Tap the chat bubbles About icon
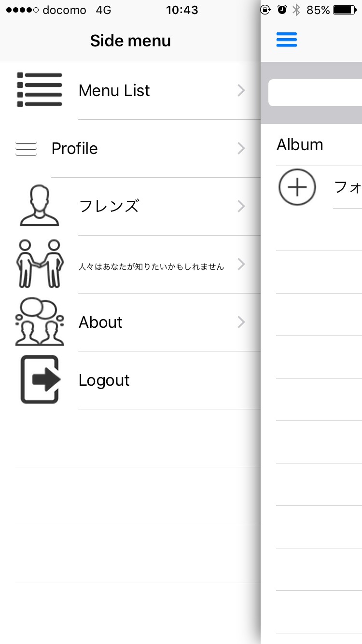Image resolution: width=362 pixels, height=644 pixels. pyautogui.click(x=40, y=322)
